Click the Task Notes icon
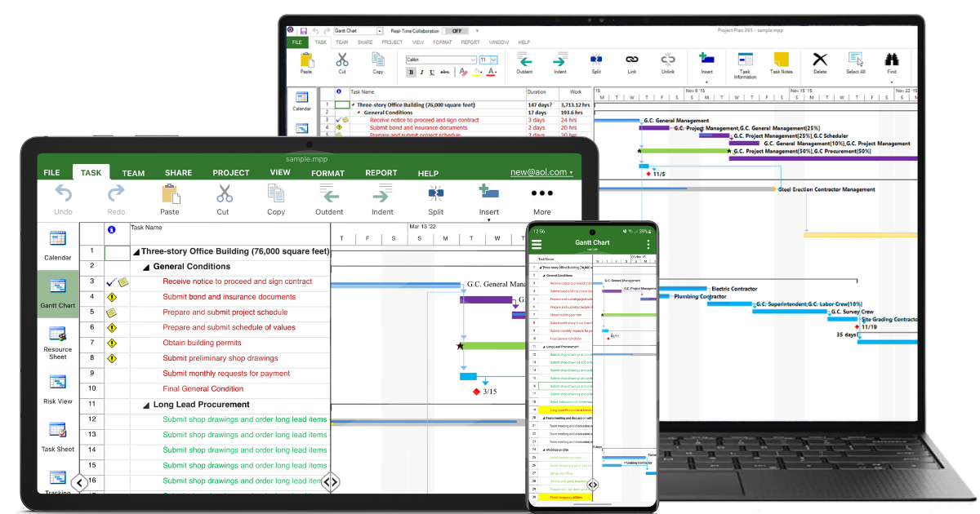Viewport: 980px width, 514px height. [x=780, y=59]
